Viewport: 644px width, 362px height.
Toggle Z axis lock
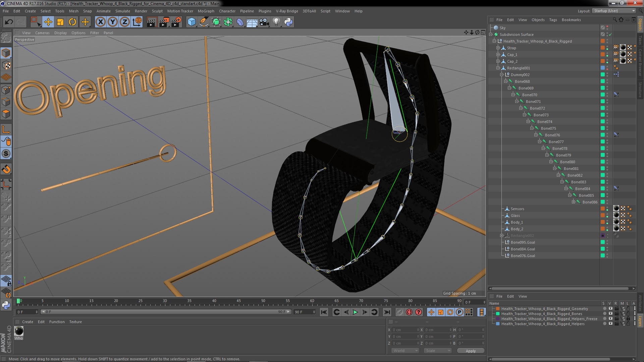[x=125, y=22]
